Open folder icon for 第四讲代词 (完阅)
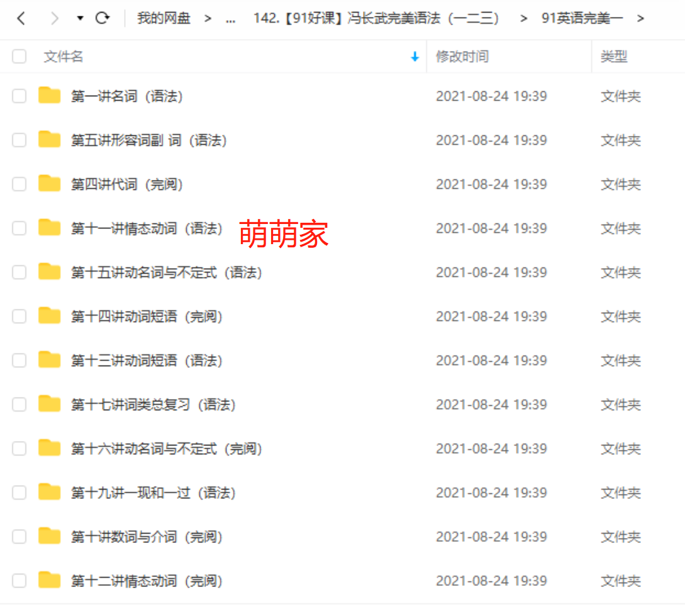Screen dimensions: 685x616 click(49, 184)
